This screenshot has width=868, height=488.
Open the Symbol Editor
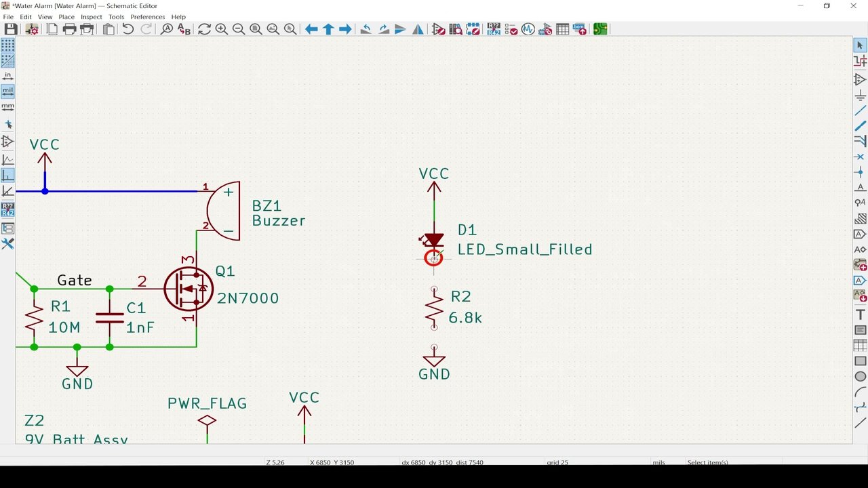pos(439,29)
